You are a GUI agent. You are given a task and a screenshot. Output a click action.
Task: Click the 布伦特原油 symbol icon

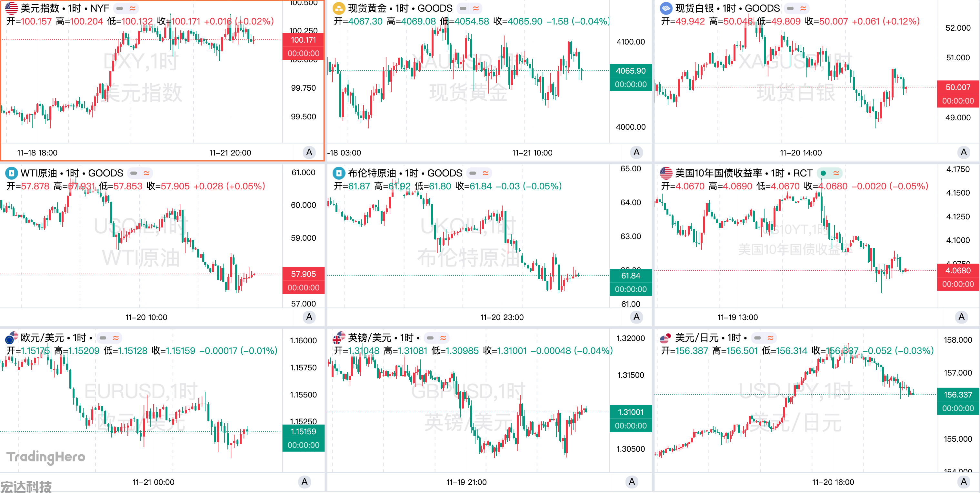pos(338,173)
